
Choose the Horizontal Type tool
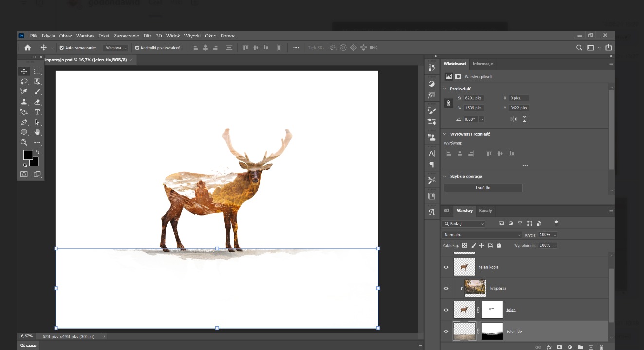(x=37, y=112)
